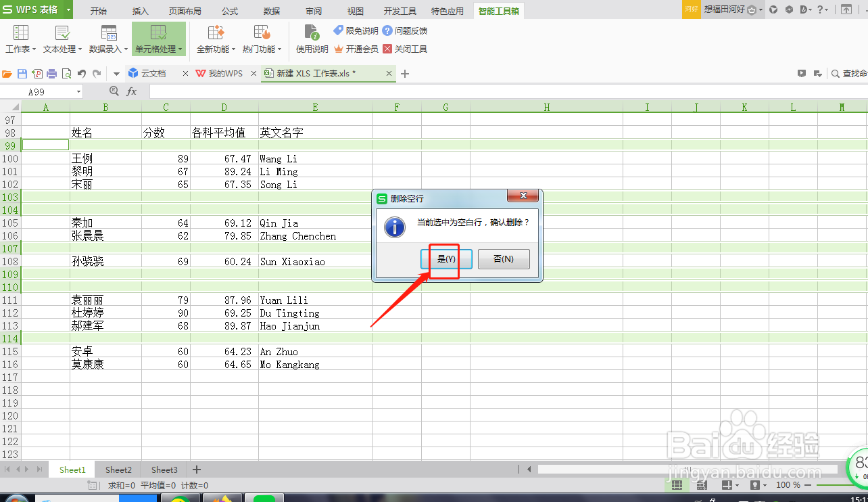Select row header 103

(x=10, y=197)
